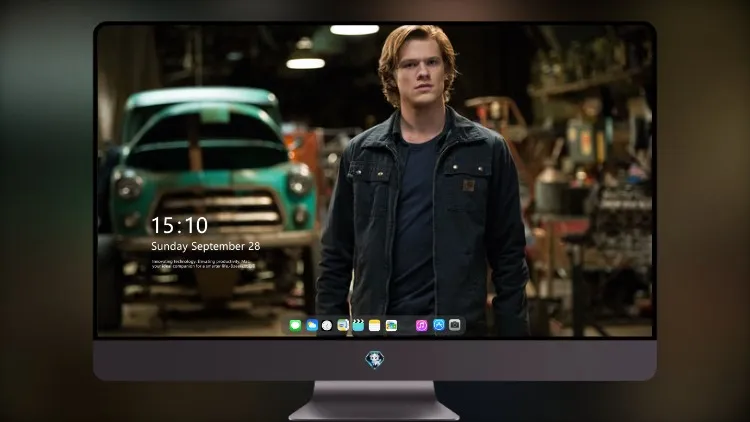The image size is (750, 422).
Task: Click the date text Sunday September 28
Action: [206, 246]
